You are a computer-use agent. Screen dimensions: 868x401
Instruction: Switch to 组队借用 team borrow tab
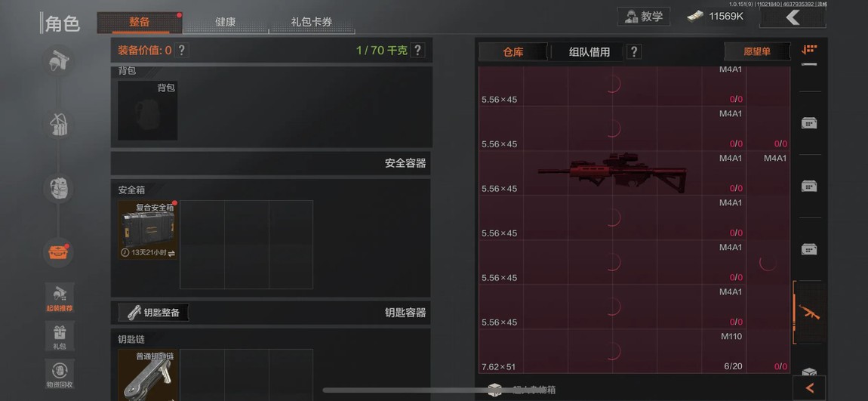tap(589, 52)
